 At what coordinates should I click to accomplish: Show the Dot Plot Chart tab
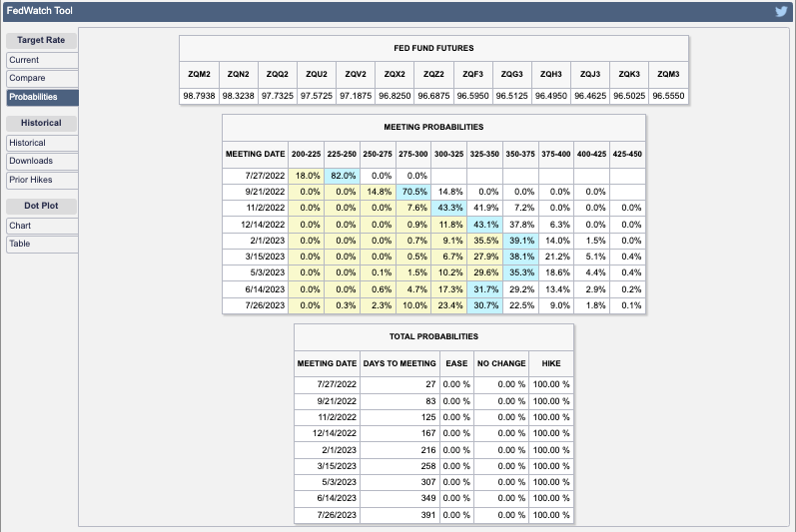point(42,226)
